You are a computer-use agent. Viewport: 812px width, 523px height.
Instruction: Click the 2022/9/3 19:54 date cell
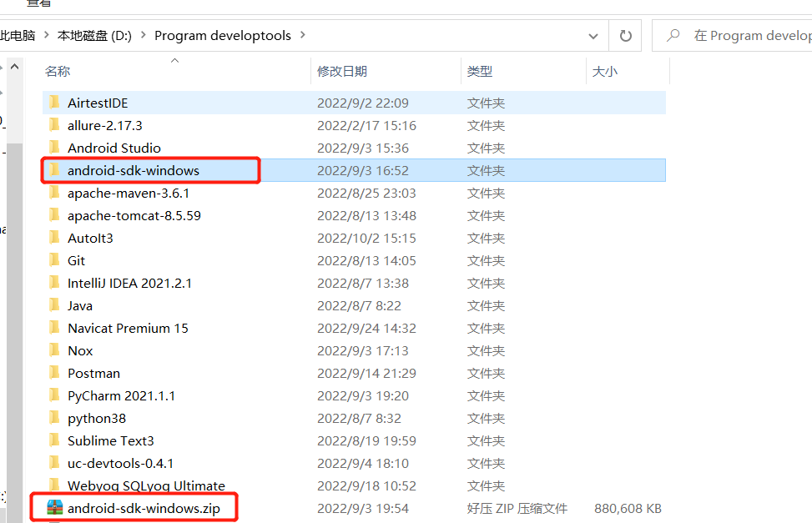pyautogui.click(x=363, y=508)
